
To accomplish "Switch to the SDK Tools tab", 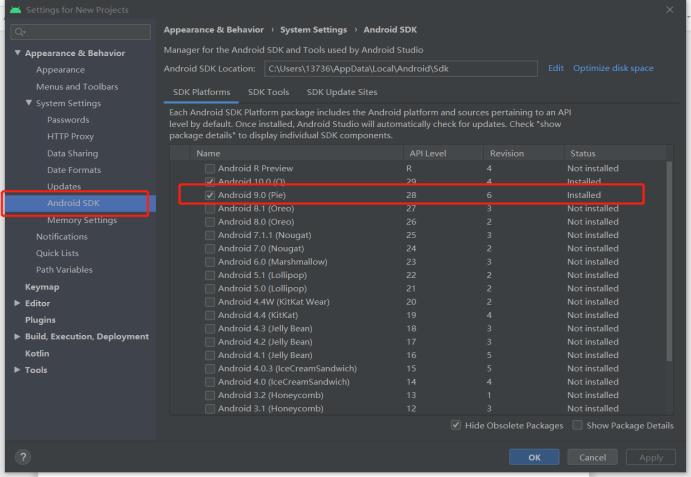I will tap(268, 92).
